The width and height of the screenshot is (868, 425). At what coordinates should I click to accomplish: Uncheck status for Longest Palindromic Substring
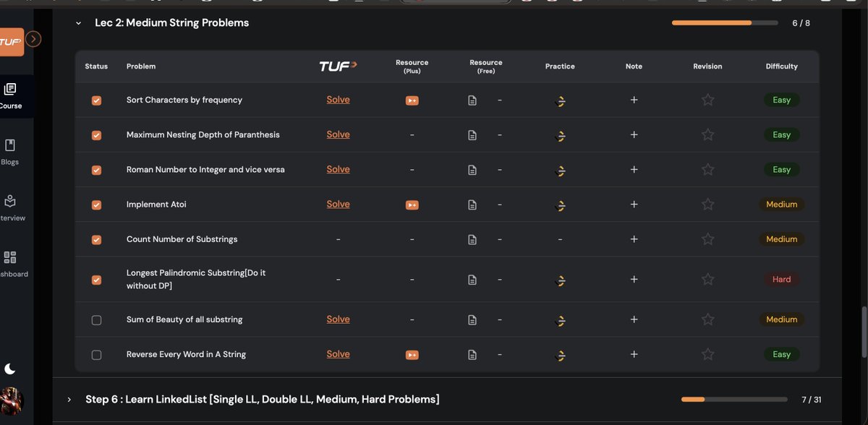(96, 280)
